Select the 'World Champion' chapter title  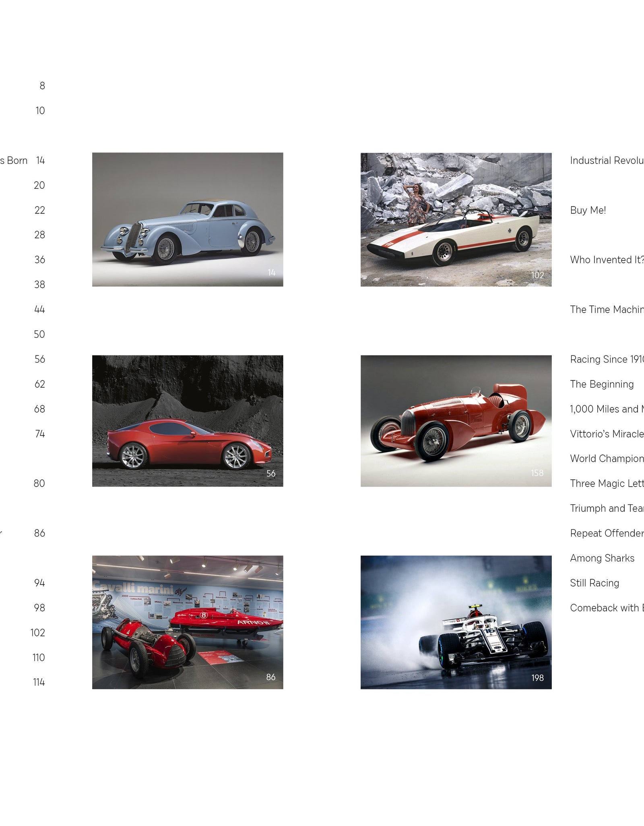[x=607, y=458]
